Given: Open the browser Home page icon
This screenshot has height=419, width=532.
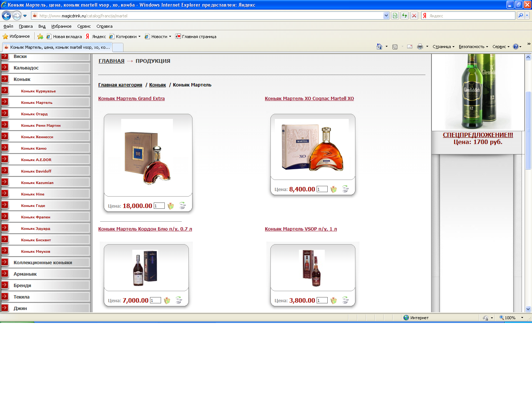Looking at the screenshot, I should (379, 47).
